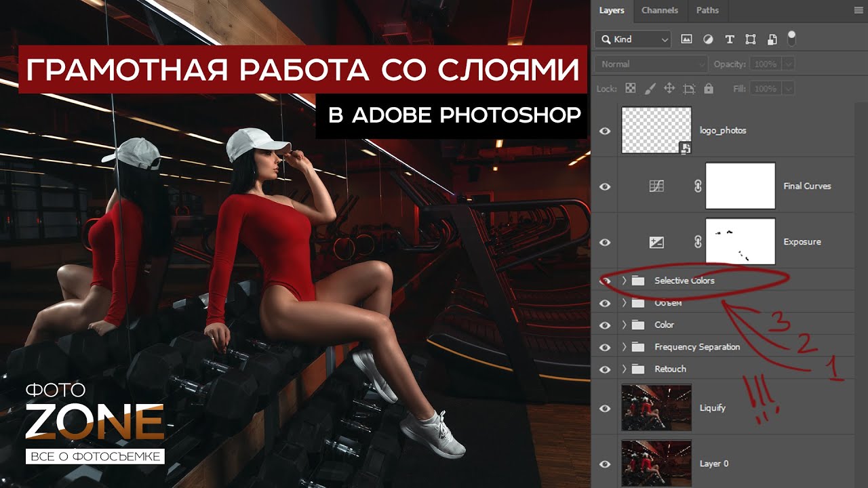
Task: Filter layers by pixel layers icon
Action: point(686,39)
